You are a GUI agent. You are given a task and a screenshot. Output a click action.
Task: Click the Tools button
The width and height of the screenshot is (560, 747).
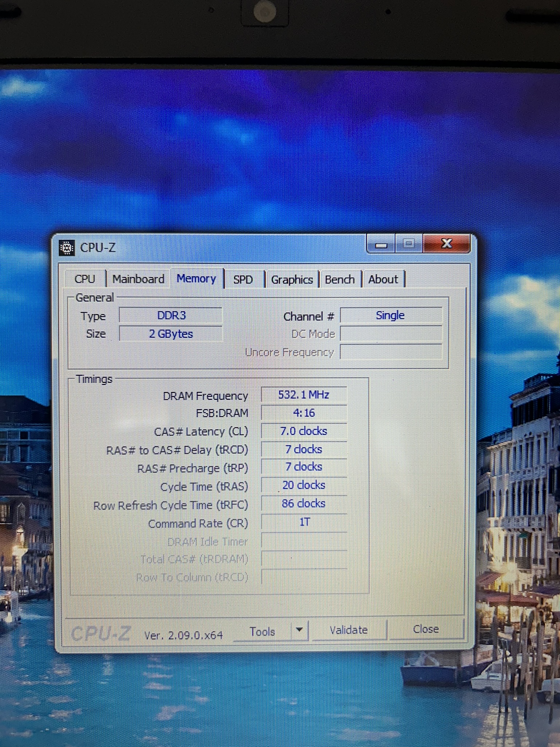(x=262, y=631)
